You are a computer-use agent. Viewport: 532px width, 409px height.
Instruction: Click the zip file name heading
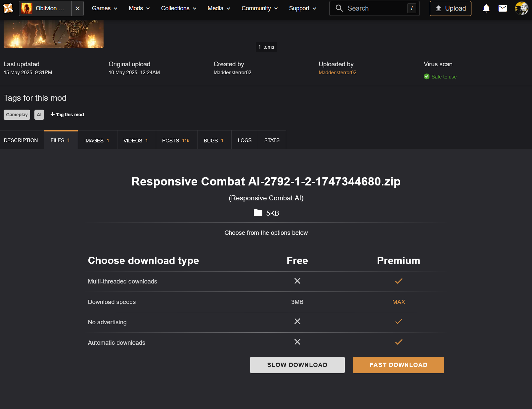click(266, 181)
